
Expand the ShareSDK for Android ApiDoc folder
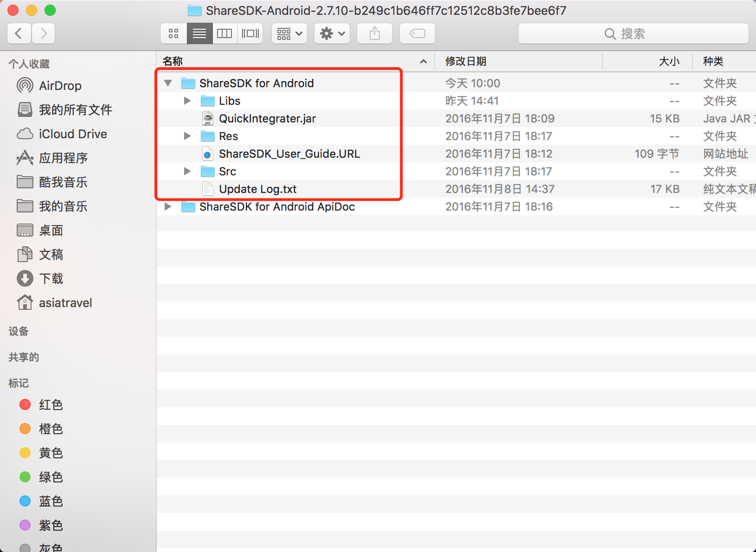[168, 206]
